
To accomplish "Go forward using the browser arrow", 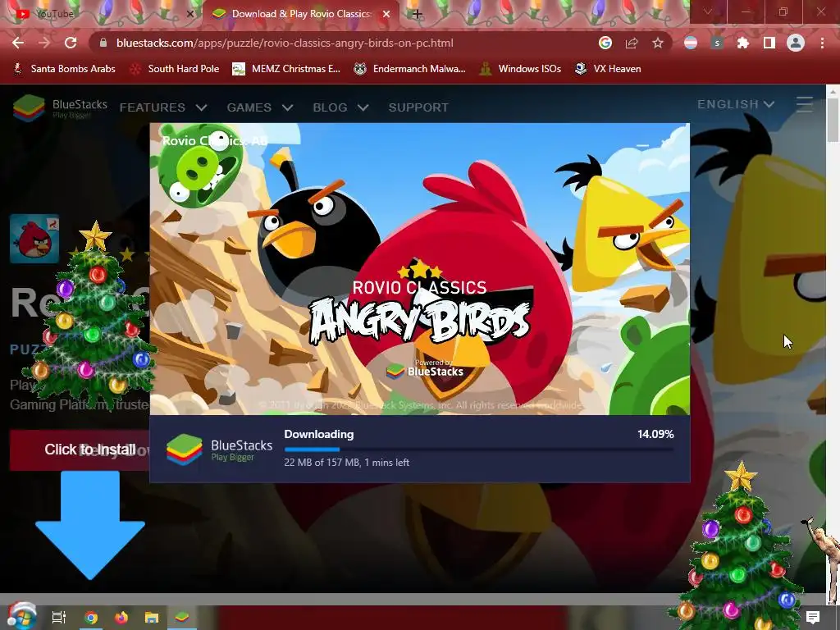I will tap(44, 43).
